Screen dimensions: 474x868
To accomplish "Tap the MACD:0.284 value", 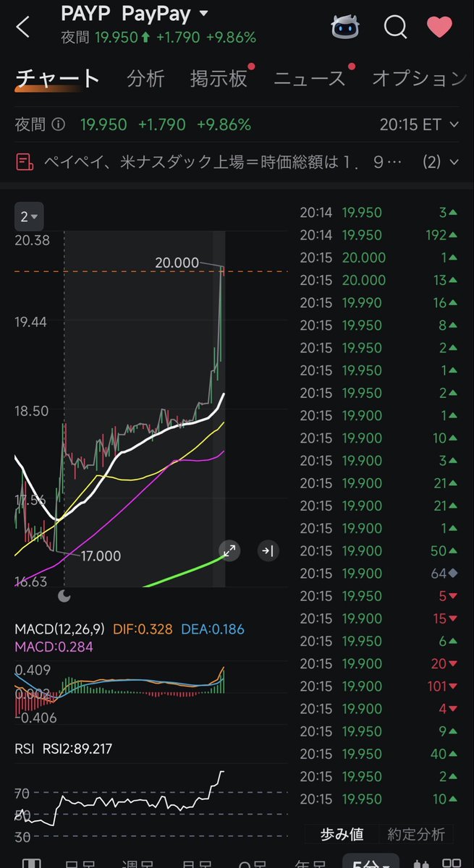I will coord(54,647).
